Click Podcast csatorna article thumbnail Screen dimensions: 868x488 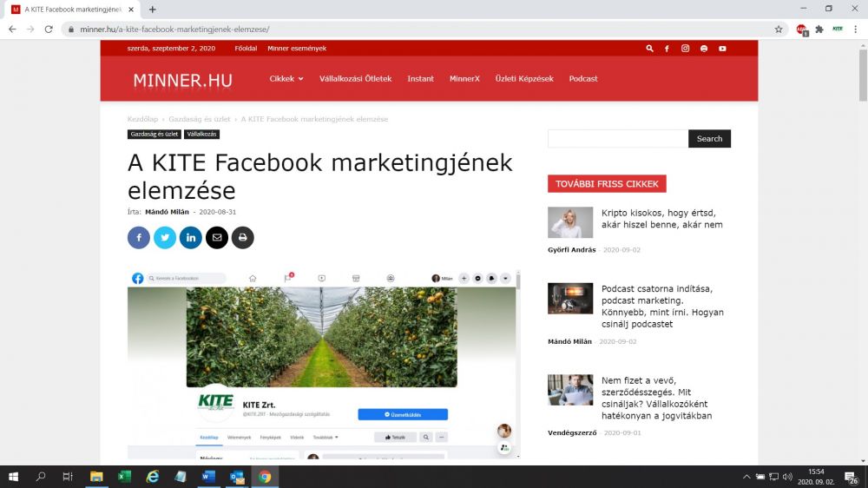570,299
